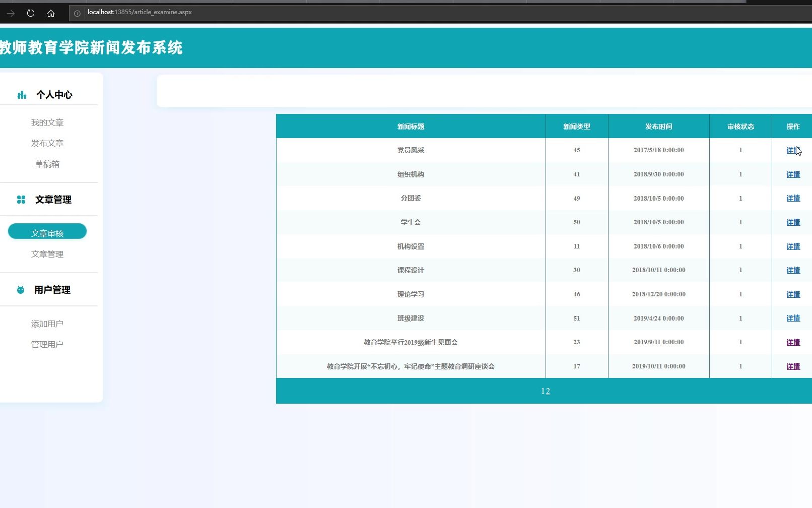Open 详情 for 组织机构 row
This screenshot has height=508, width=812.
pos(793,174)
